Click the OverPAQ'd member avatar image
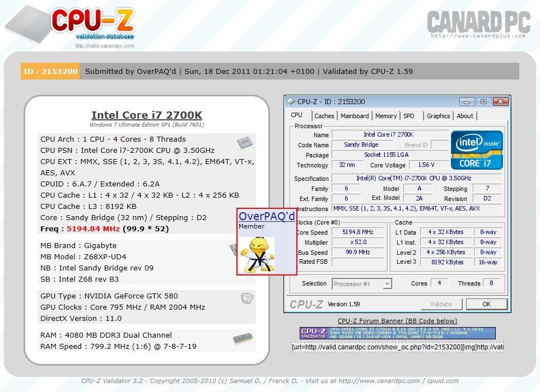Screen dimensions: 540x392 pos(257,255)
